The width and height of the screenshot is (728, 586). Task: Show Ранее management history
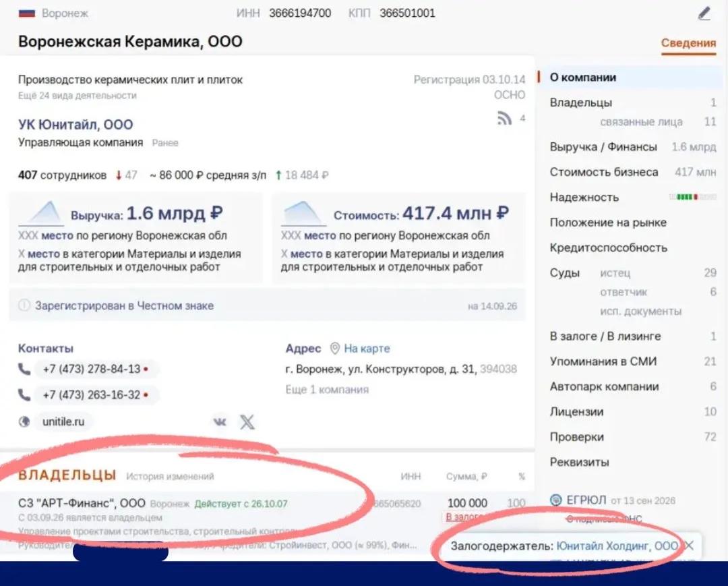165,142
